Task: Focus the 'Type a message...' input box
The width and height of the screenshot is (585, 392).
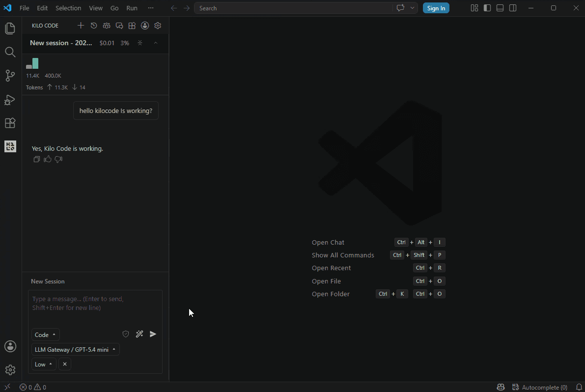Action: [x=95, y=308]
